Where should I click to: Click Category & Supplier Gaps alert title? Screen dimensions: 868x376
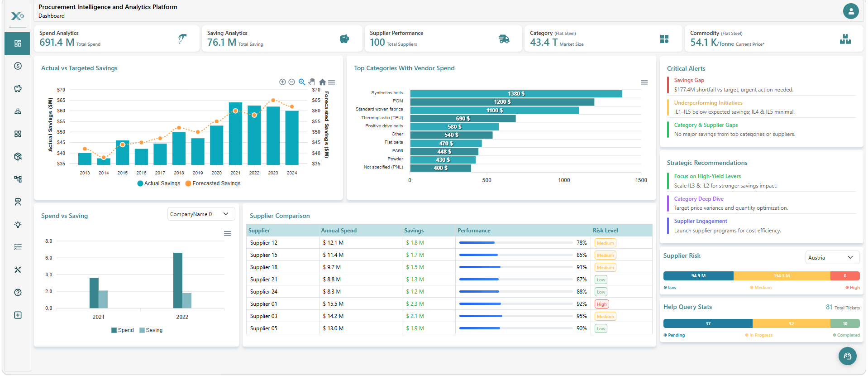(706, 125)
